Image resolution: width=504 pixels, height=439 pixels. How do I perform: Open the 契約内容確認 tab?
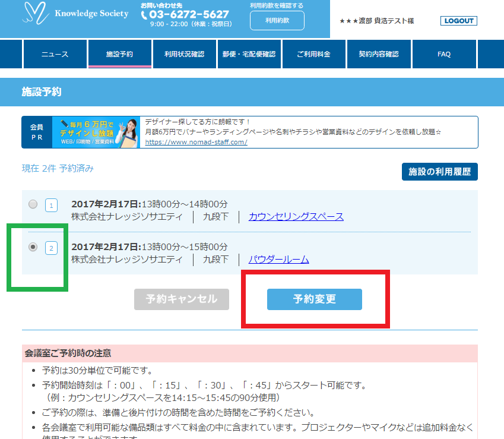click(x=379, y=55)
